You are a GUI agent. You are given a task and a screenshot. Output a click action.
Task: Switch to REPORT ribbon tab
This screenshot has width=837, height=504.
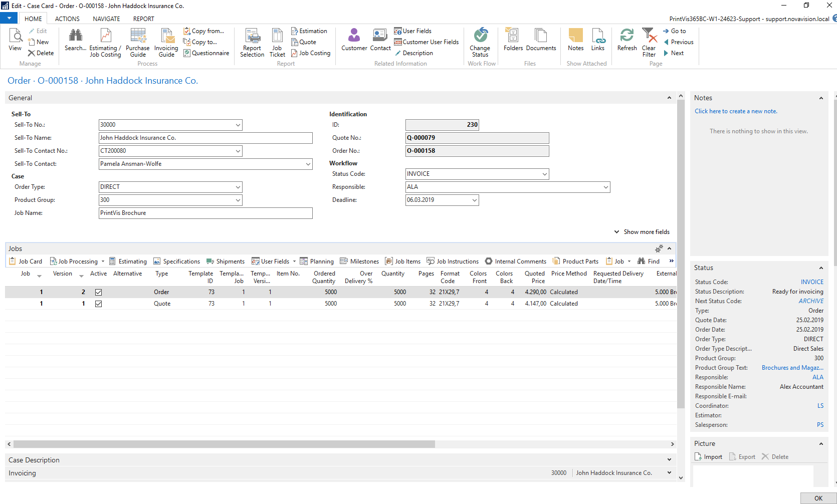click(x=144, y=19)
